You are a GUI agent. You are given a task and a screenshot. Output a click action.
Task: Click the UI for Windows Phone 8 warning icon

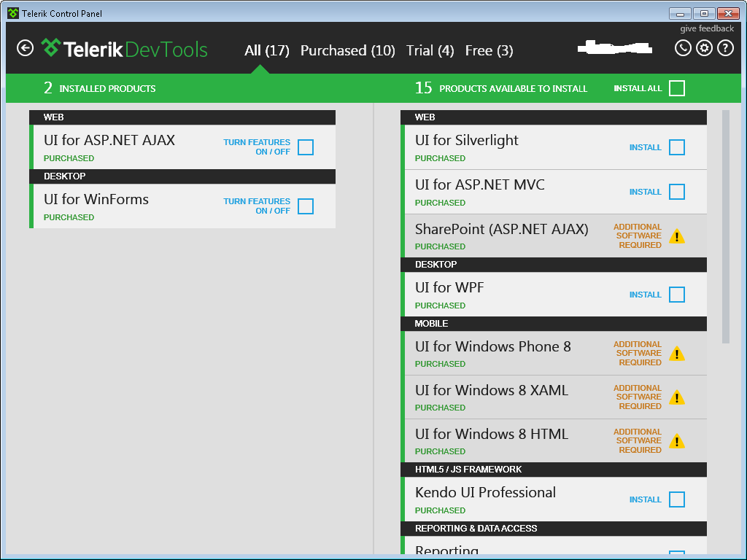pos(677,354)
